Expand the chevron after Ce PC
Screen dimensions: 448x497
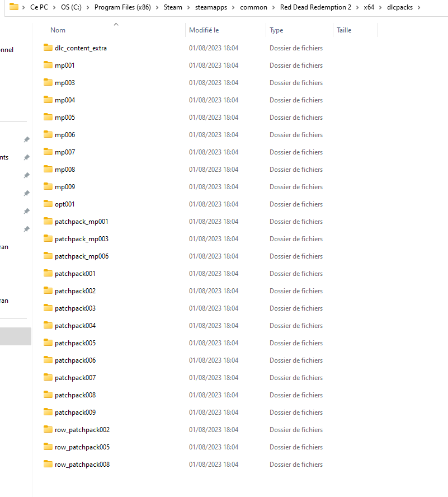tap(54, 7)
